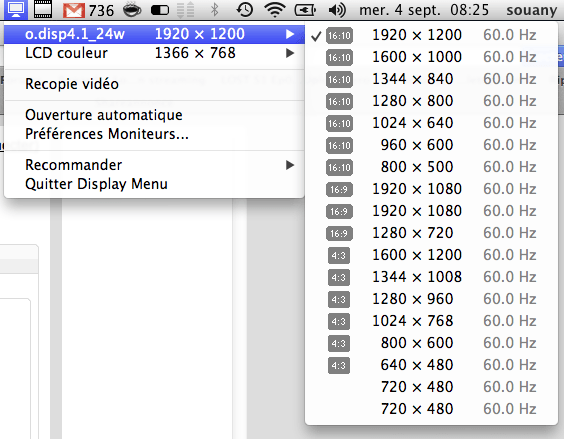The image size is (564, 439).
Task: Open the Time Machine clock icon
Action: point(245,10)
